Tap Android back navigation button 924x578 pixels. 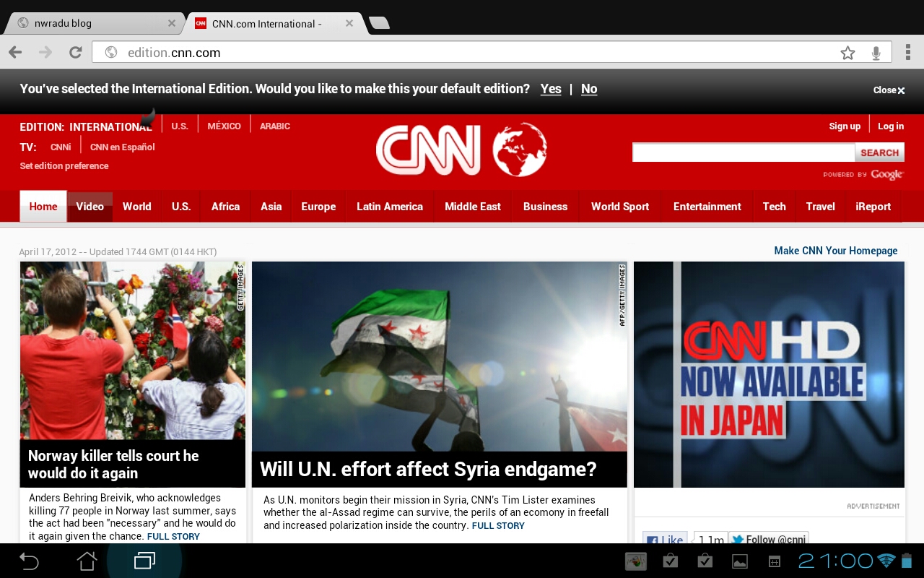pos(29,561)
